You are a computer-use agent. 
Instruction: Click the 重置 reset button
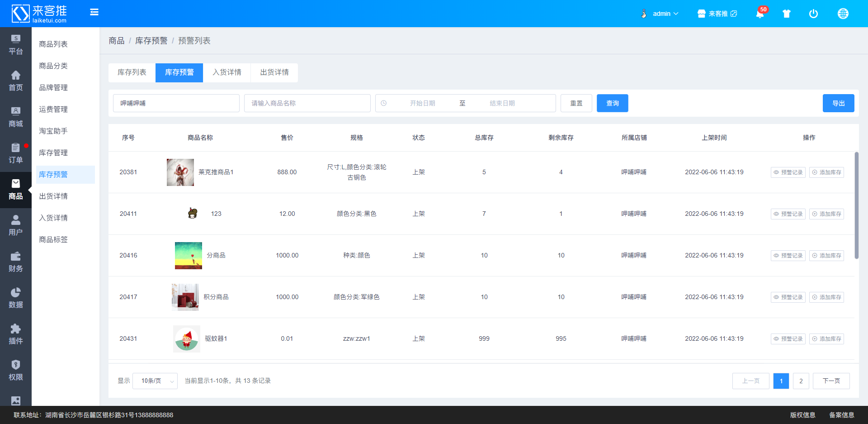[576, 103]
